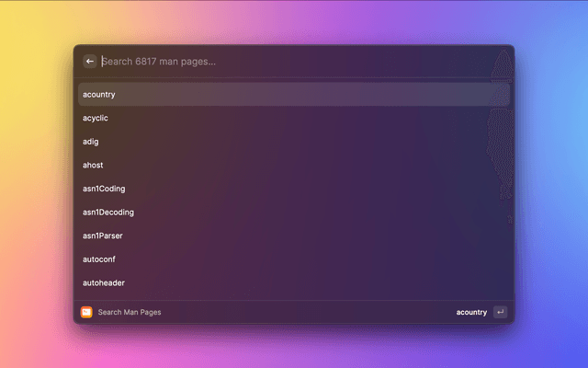
Task: Click the acountry action label in footer
Action: tap(471, 313)
